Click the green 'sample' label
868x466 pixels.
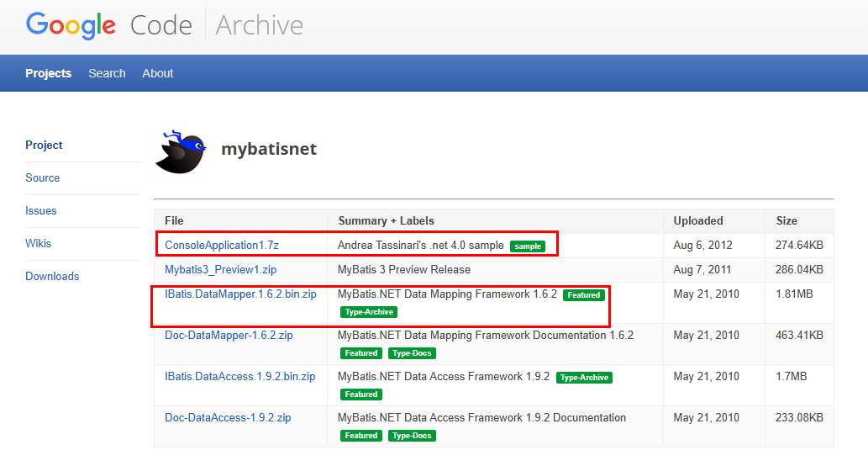coord(528,246)
